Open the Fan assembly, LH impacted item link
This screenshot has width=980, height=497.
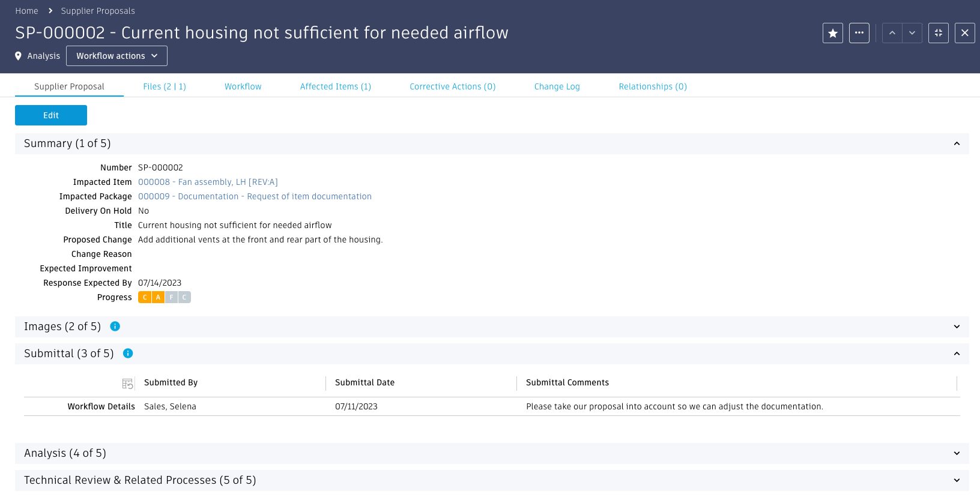208,182
